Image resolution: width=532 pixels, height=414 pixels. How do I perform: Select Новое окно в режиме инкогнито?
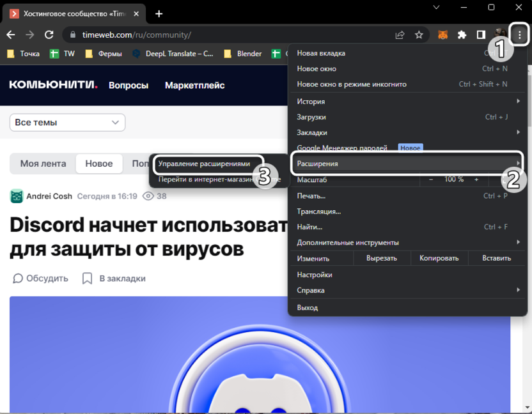click(x=407, y=84)
